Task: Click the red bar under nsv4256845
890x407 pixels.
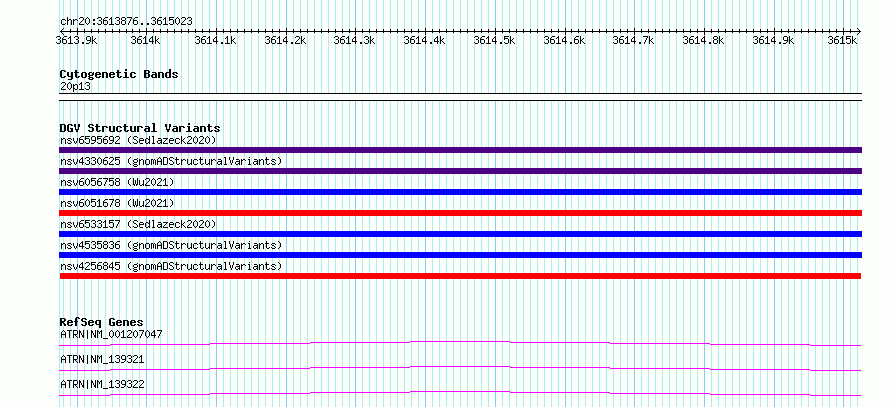Action: [460, 276]
